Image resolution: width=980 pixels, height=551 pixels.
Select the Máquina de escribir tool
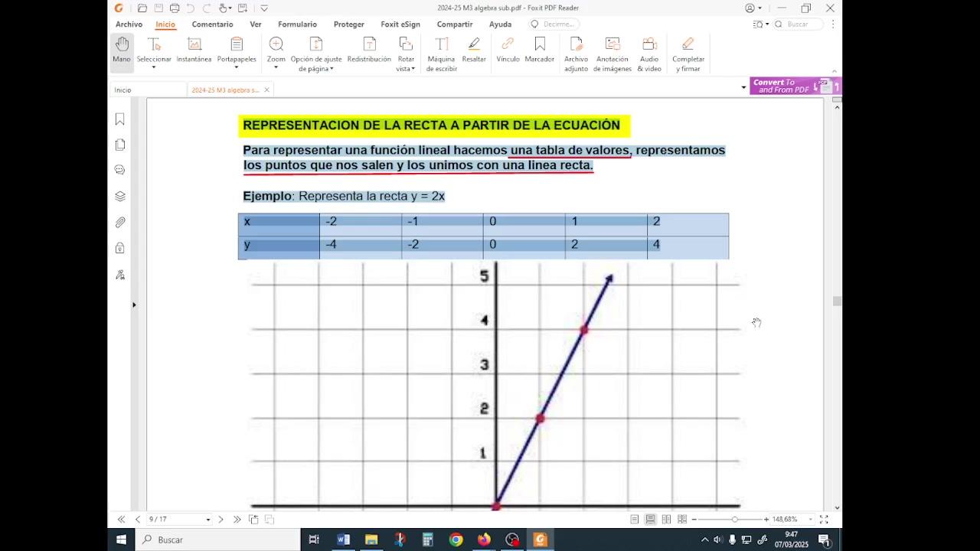441,54
